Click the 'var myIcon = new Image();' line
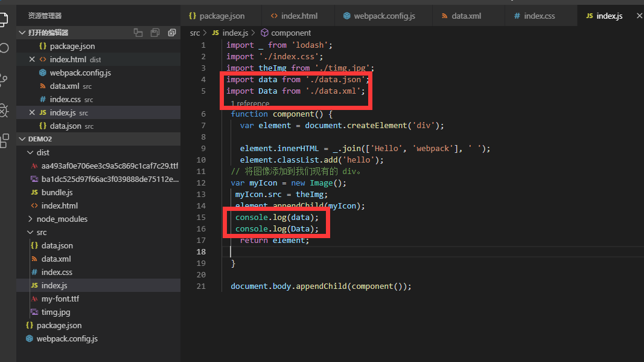Viewport: 644px width, 362px height. coord(289,183)
